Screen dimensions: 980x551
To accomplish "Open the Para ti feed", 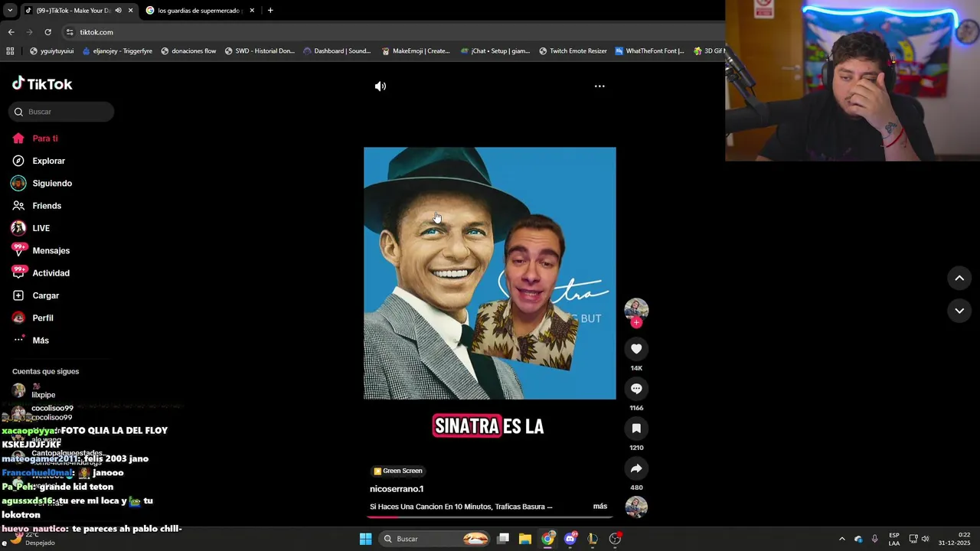I will click(45, 139).
